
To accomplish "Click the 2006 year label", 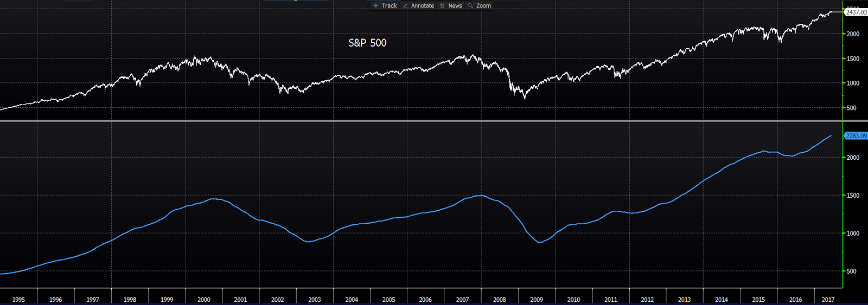I will (x=425, y=300).
